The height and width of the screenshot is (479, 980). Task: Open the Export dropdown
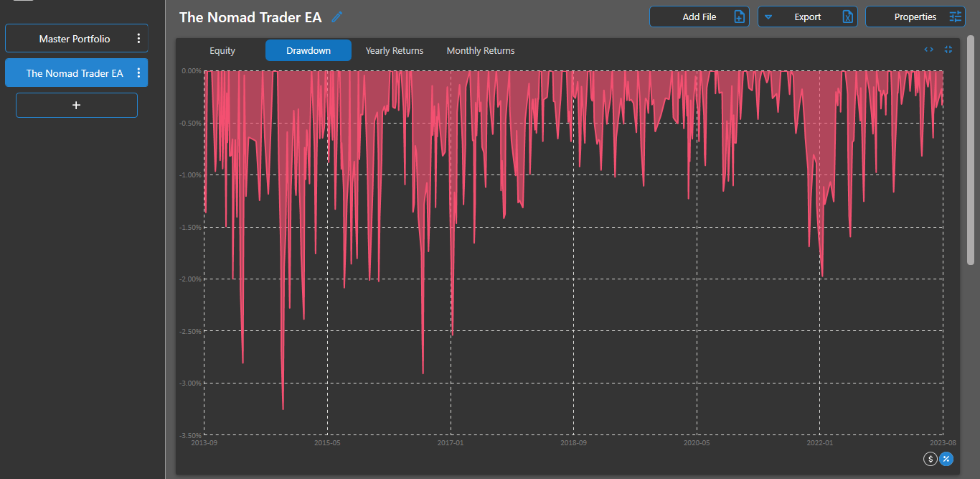click(807, 17)
